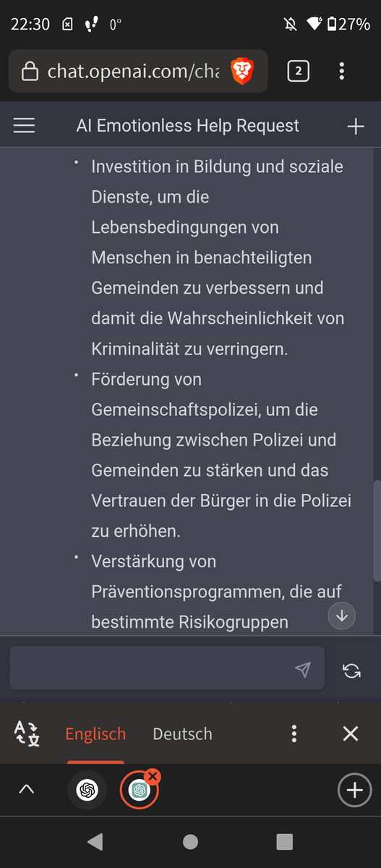Switch translation to Deutsch tab
The width and height of the screenshot is (381, 868).
click(182, 733)
